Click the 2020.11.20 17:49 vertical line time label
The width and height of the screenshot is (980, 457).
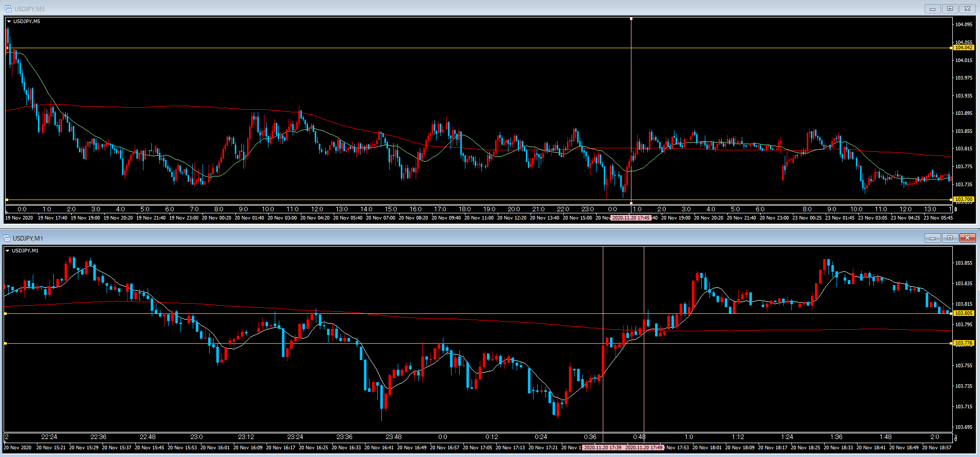tap(644, 447)
